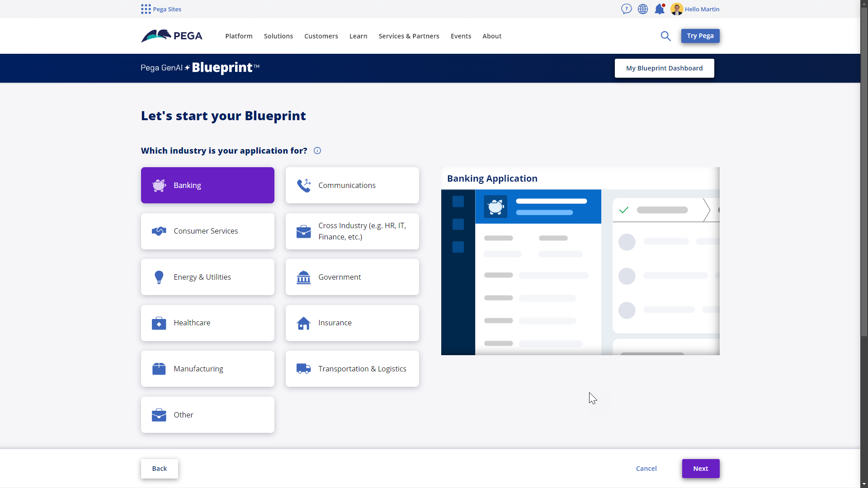Click the Other briefcase icon
This screenshot has height=488, width=868.
[x=159, y=415]
